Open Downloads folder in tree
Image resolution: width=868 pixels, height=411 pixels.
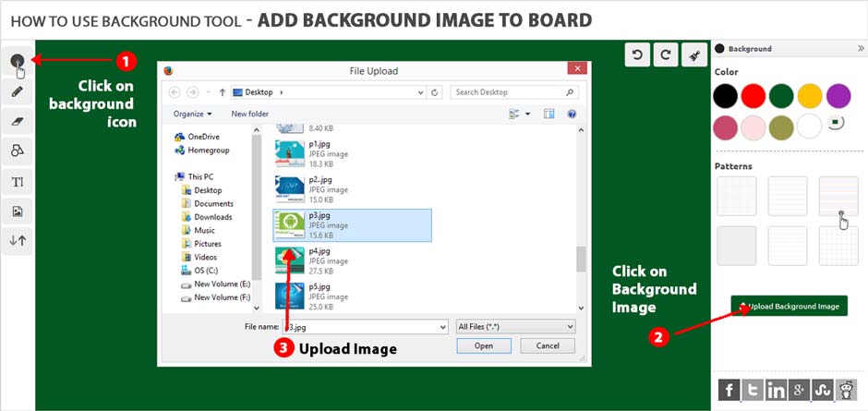tap(207, 217)
